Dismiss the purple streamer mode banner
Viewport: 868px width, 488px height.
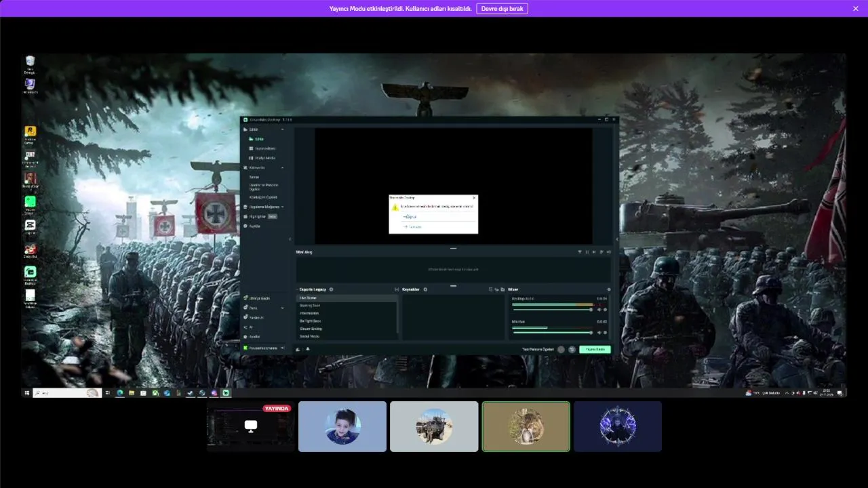click(855, 9)
